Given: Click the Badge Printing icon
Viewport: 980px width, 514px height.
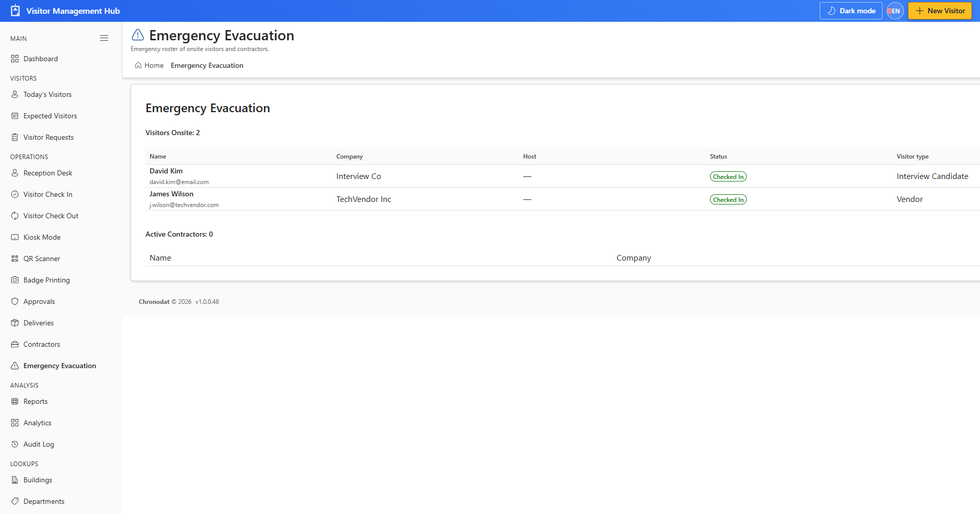Looking at the screenshot, I should (15, 280).
